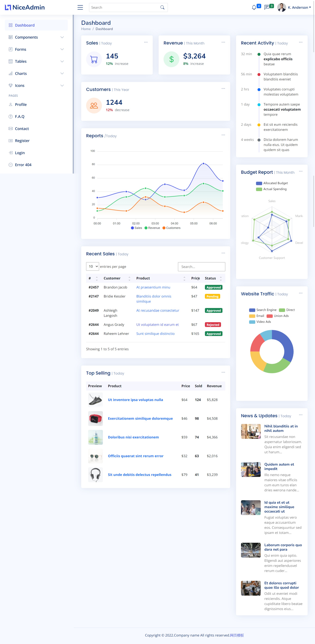Image resolution: width=315 pixels, height=644 pixels.
Task: Click the Recent Sales search input field
Action: 202,266
